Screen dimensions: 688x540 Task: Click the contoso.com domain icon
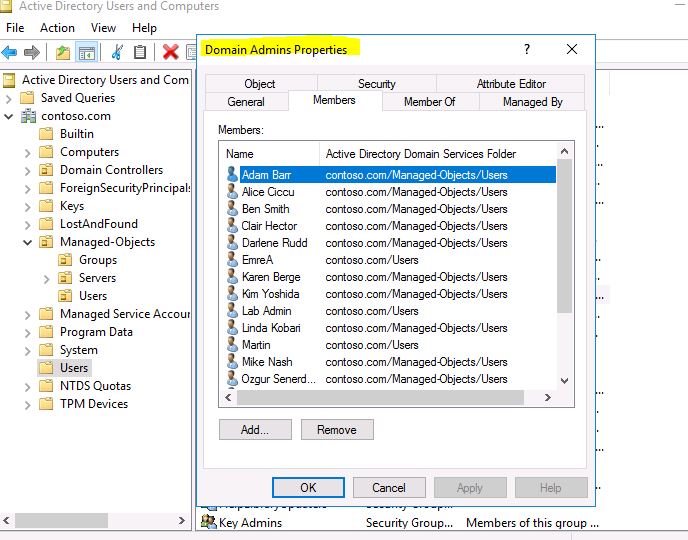(29, 116)
